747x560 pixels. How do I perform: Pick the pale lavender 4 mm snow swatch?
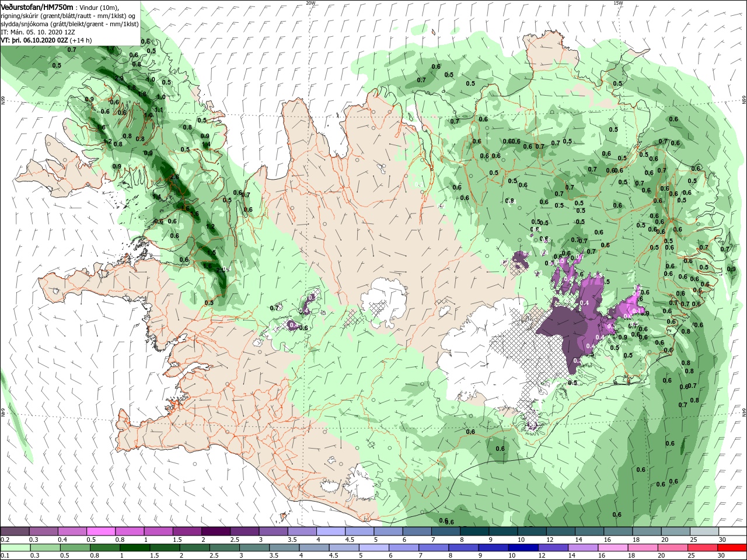[331, 531]
